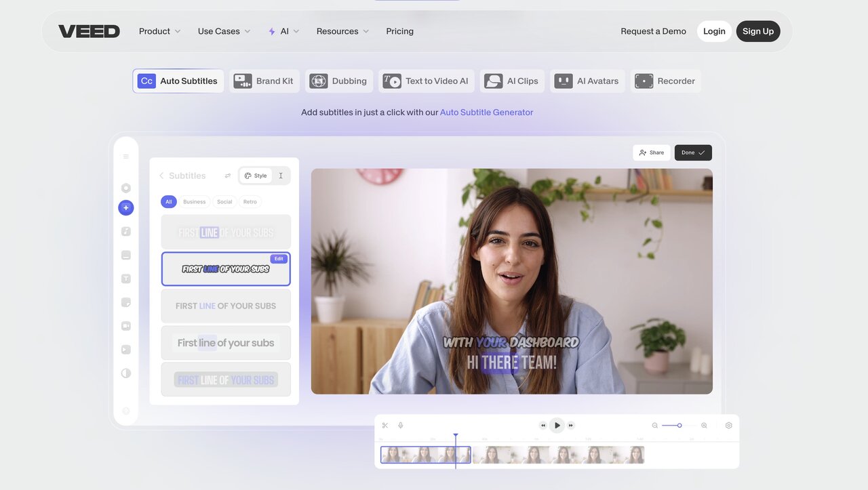Click the Sign Up button
The height and width of the screenshot is (490, 868).
[757, 31]
